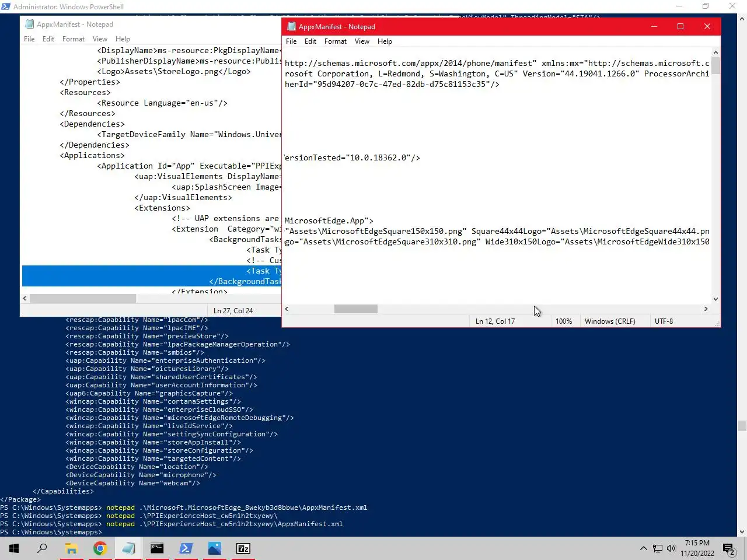Image resolution: width=747 pixels, height=560 pixels.
Task: Click the MicrosoftEdge.App text line
Action: pyautogui.click(x=329, y=220)
